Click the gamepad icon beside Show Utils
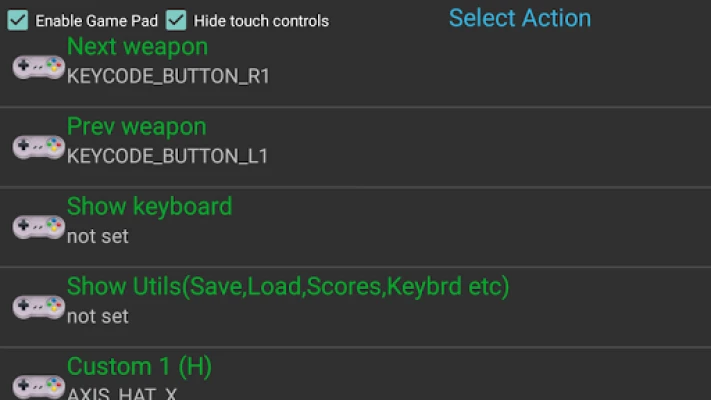This screenshot has height=400, width=711. click(39, 307)
